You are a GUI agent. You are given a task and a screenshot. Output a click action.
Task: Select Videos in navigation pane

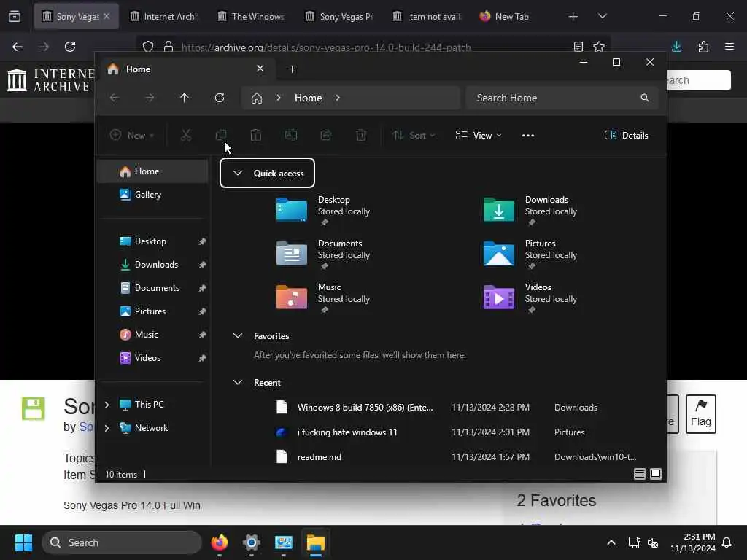pyautogui.click(x=152, y=358)
